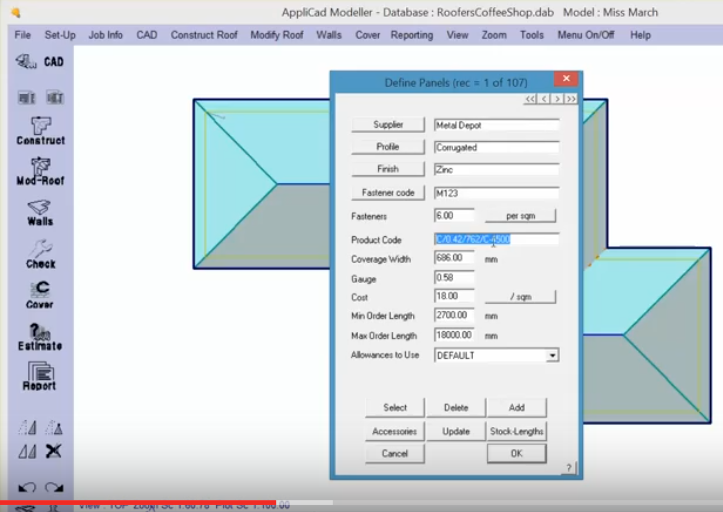Open the Construct Roof menu
The height and width of the screenshot is (512, 723).
tap(204, 35)
